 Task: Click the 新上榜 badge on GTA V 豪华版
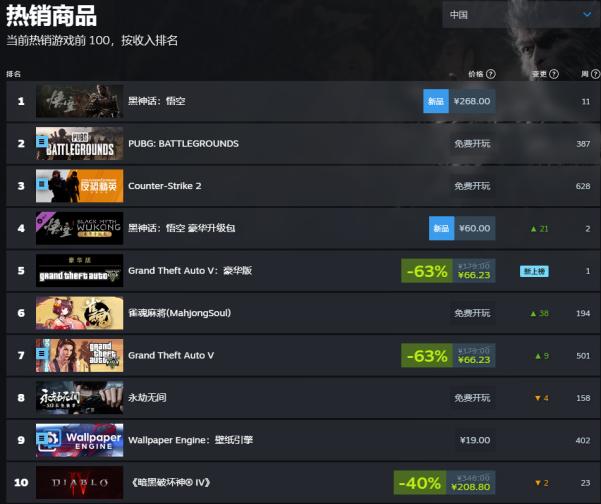click(x=534, y=271)
